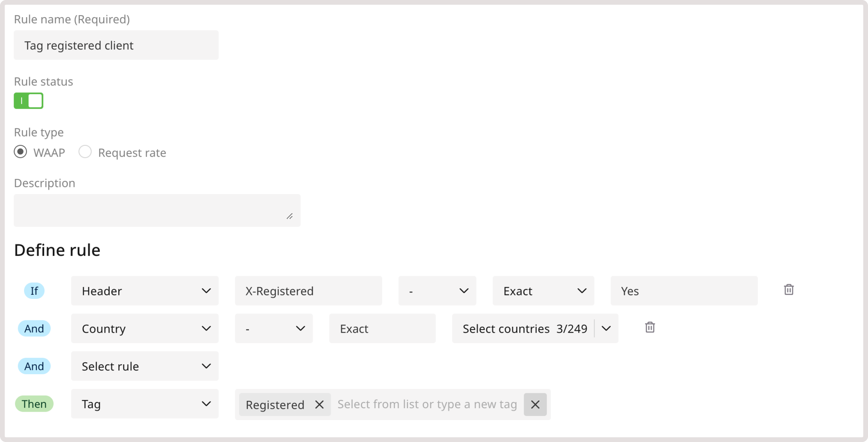This screenshot has height=442, width=868.
Task: Open the Tag action dropdown
Action: click(145, 403)
